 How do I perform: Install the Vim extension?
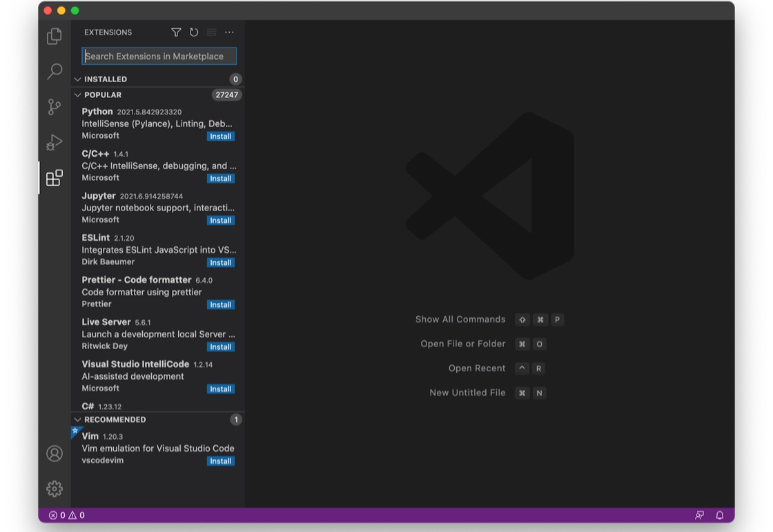click(x=220, y=461)
